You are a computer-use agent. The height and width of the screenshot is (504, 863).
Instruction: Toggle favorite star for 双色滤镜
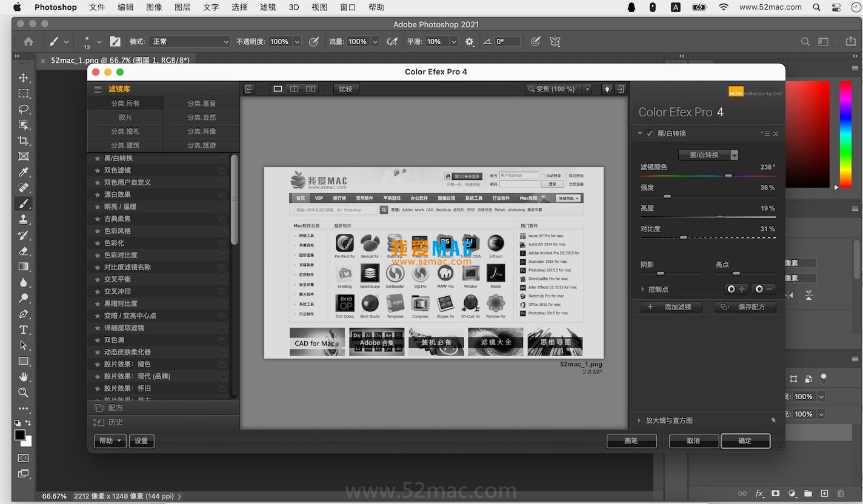pos(97,170)
